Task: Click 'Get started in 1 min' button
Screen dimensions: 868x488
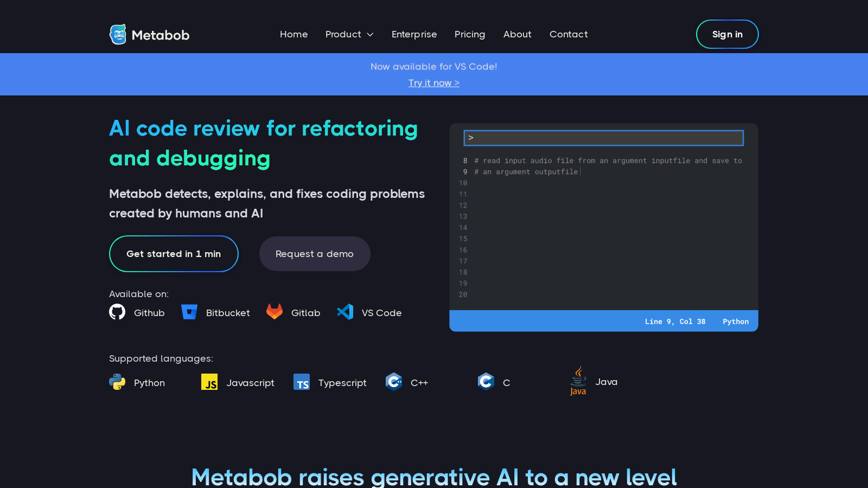Action: (x=174, y=254)
